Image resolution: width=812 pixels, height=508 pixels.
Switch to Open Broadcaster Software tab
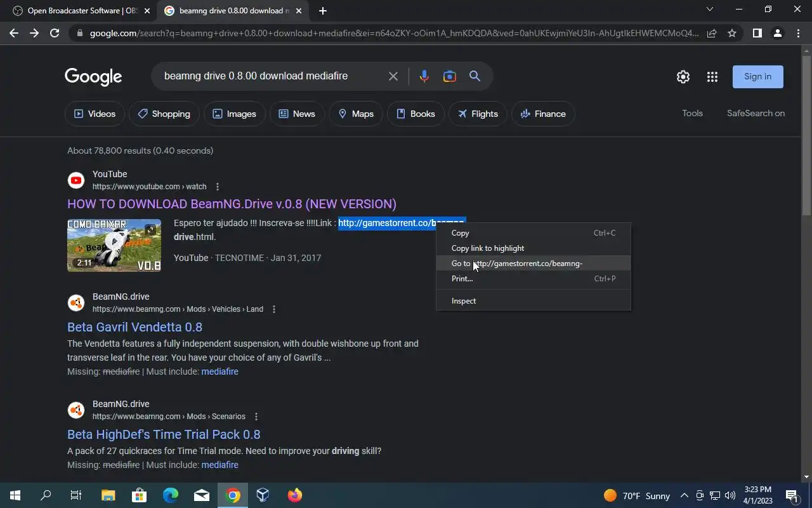79,11
